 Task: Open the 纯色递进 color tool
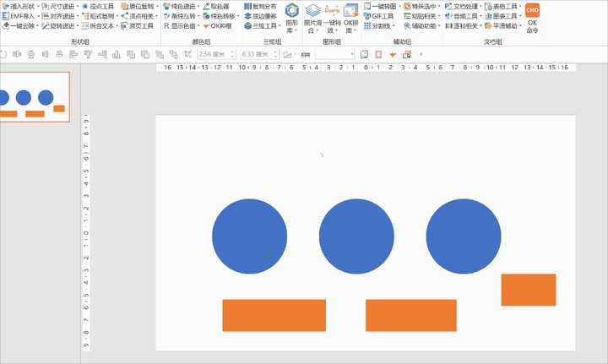point(182,7)
